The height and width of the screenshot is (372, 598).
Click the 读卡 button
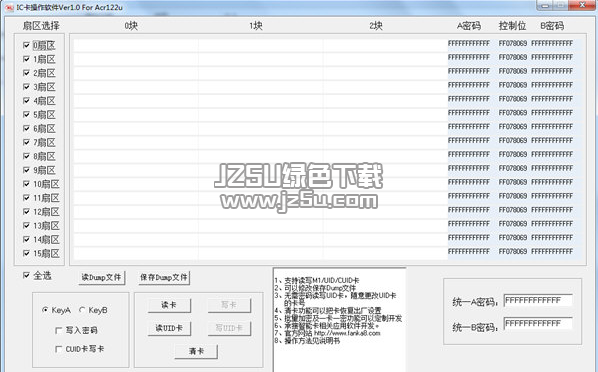pyautogui.click(x=169, y=305)
